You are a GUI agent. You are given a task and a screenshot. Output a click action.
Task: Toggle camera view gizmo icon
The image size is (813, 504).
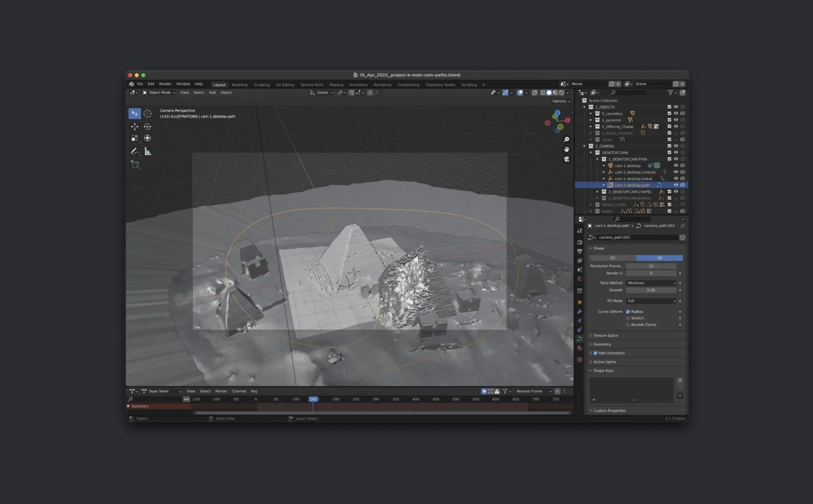pos(566,159)
